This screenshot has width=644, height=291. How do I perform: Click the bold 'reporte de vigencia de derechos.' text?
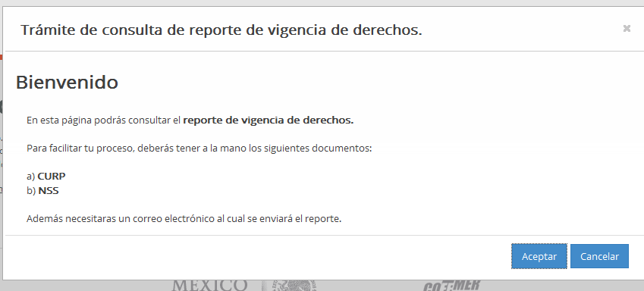tap(269, 120)
